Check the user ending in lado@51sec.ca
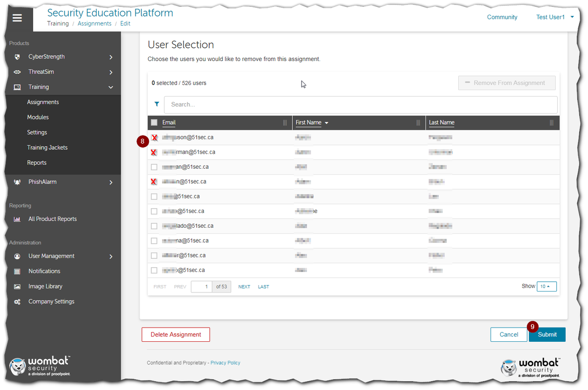Viewport: 588px width, 390px height. tap(154, 226)
